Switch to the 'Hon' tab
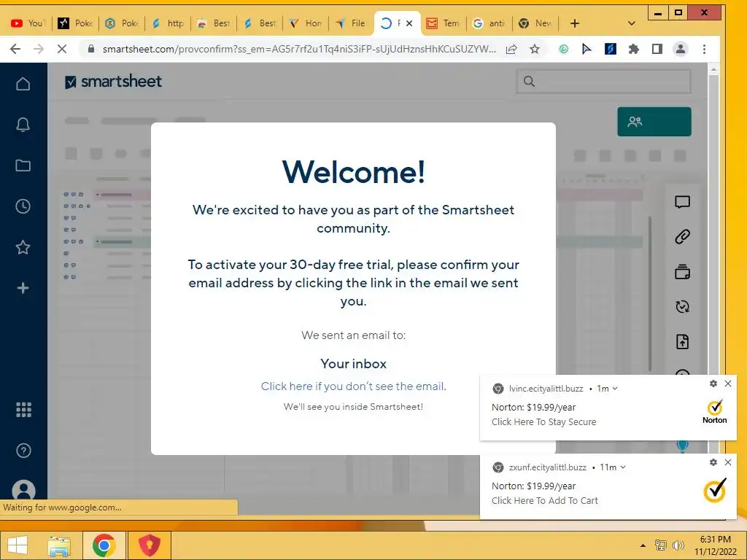Image resolution: width=747 pixels, height=560 pixels. tap(306, 23)
